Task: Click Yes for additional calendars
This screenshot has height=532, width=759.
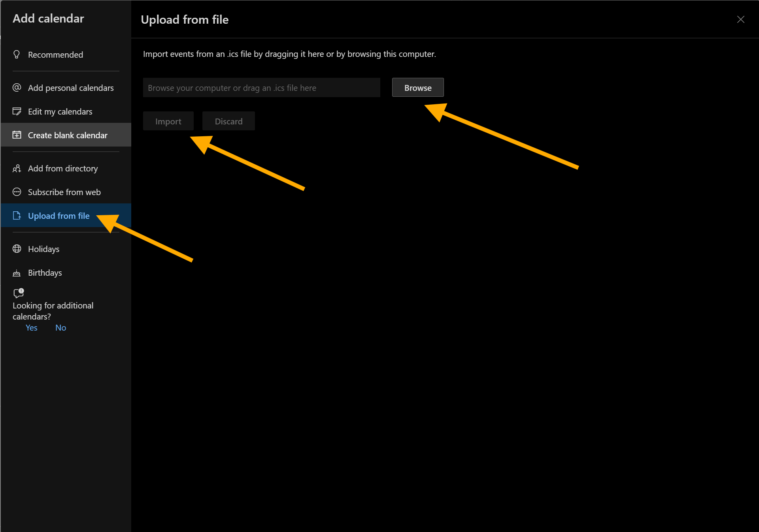Action: click(x=31, y=327)
